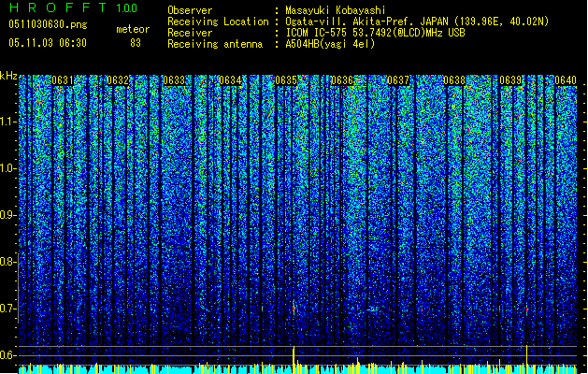Click the 'meteor' count label
Image resolution: width=588 pixels, height=374 pixels.
133,29
